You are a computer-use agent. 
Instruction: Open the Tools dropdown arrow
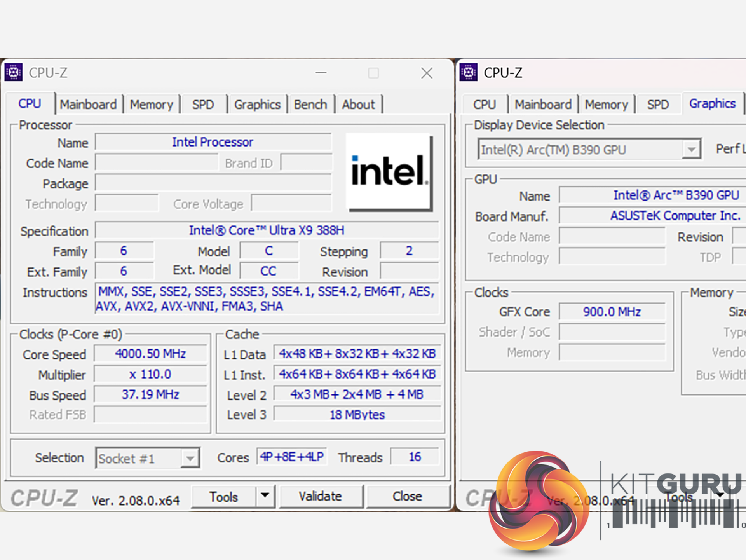(265, 495)
